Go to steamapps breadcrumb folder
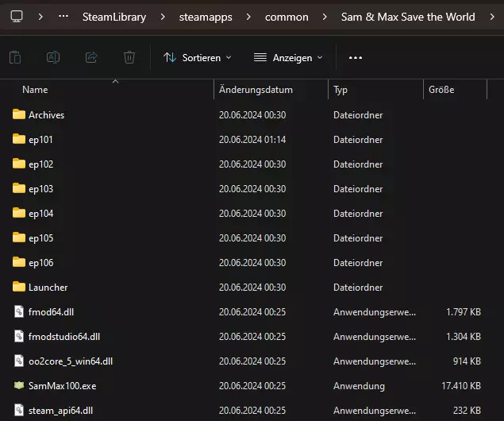The image size is (504, 421). click(x=206, y=17)
